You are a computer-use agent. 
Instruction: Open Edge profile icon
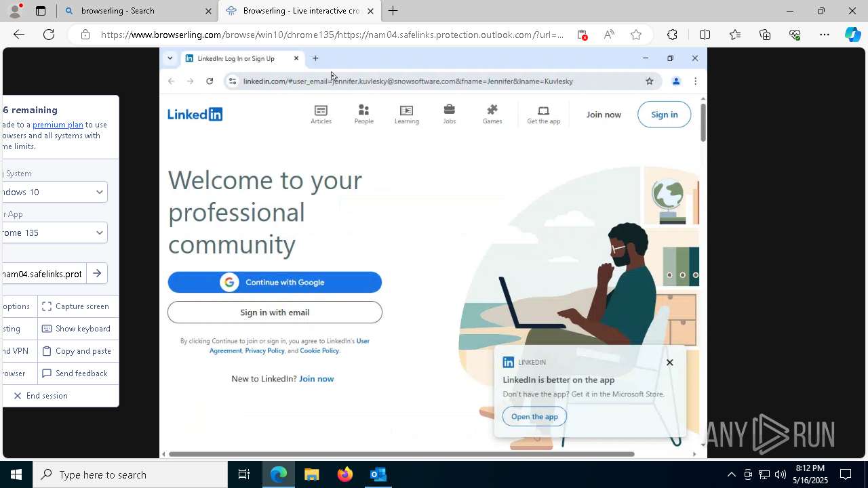pos(14,11)
